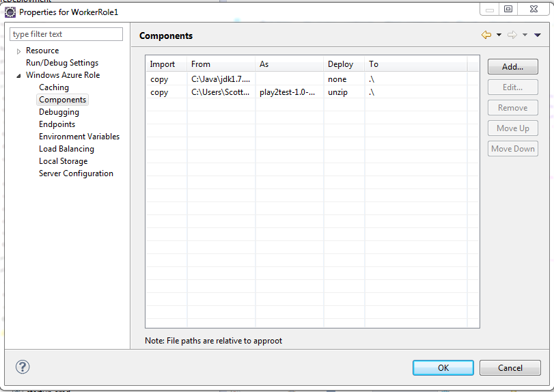Click the From column header
Viewport: 554px width, 392px height.
click(x=221, y=64)
